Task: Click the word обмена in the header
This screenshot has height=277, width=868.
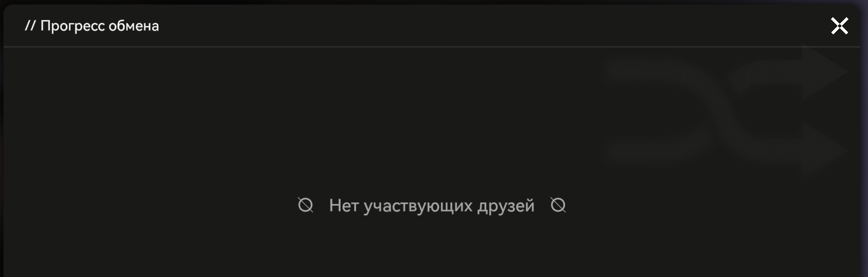Action: [136, 26]
